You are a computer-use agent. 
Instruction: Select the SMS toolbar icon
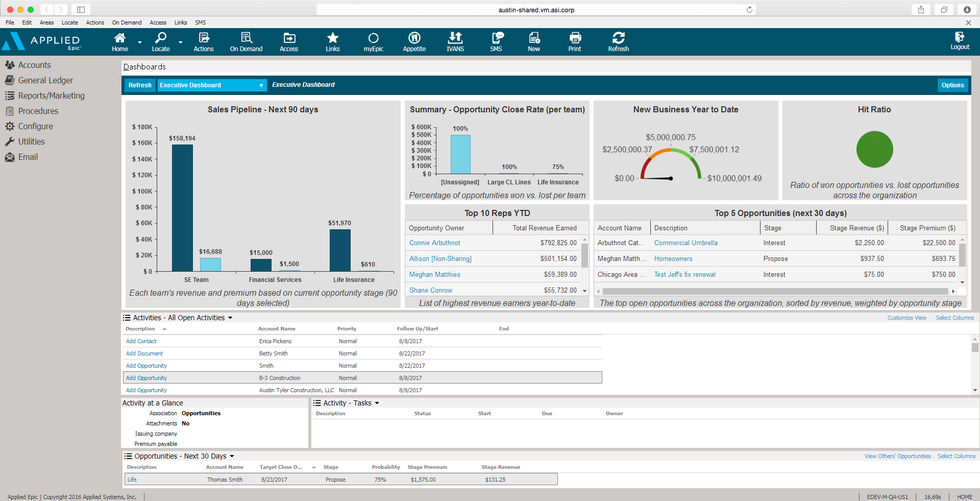(496, 41)
